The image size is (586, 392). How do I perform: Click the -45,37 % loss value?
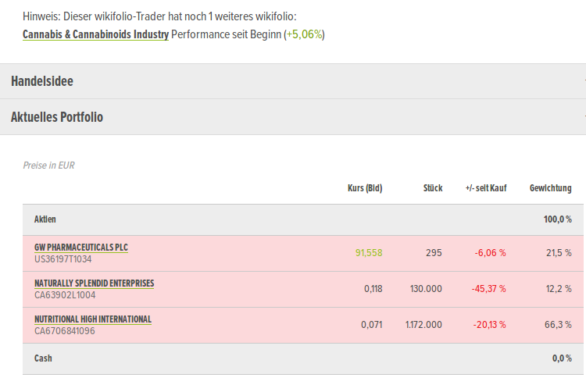[x=488, y=289]
